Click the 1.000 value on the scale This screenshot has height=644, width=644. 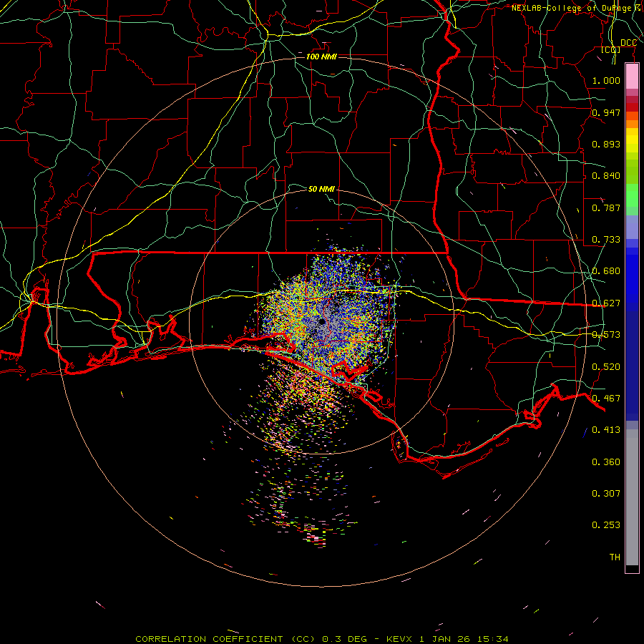click(x=606, y=80)
